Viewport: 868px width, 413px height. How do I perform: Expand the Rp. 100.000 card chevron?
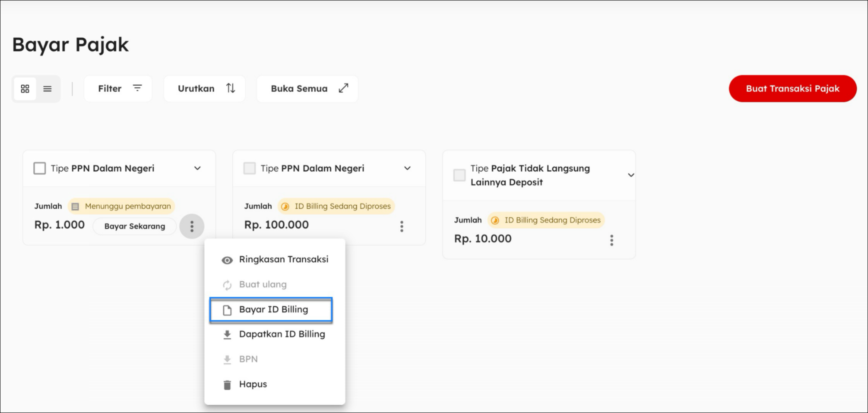pyautogui.click(x=407, y=168)
